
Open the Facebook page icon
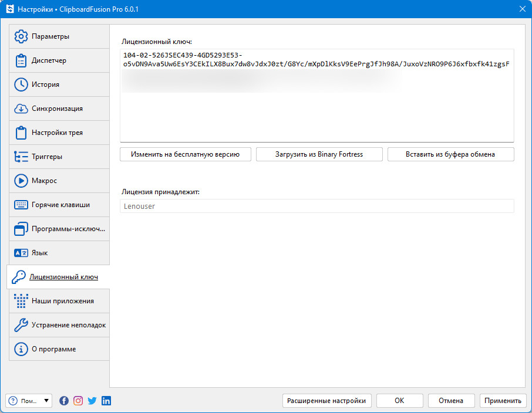click(x=64, y=401)
